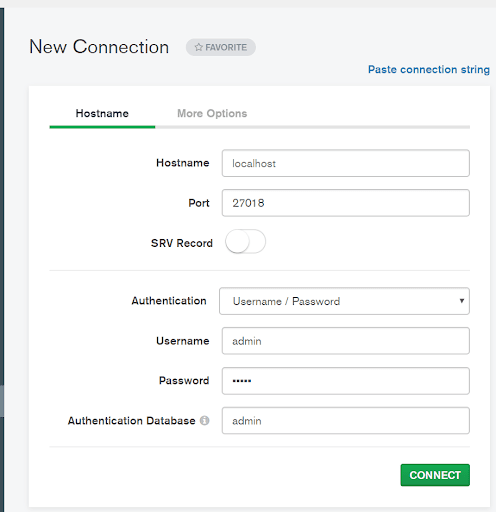496x512 pixels.
Task: Click the SRV Record label
Action: click(182, 243)
